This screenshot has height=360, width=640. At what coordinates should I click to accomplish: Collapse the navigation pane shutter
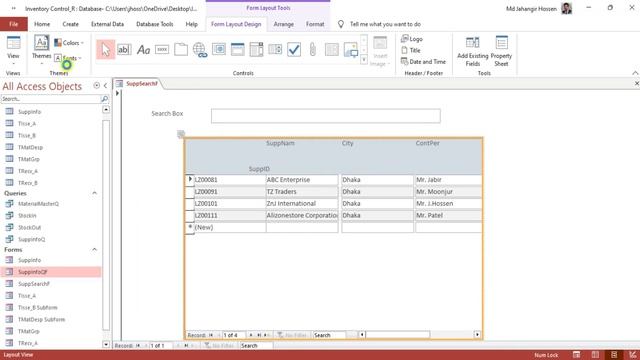click(105, 85)
